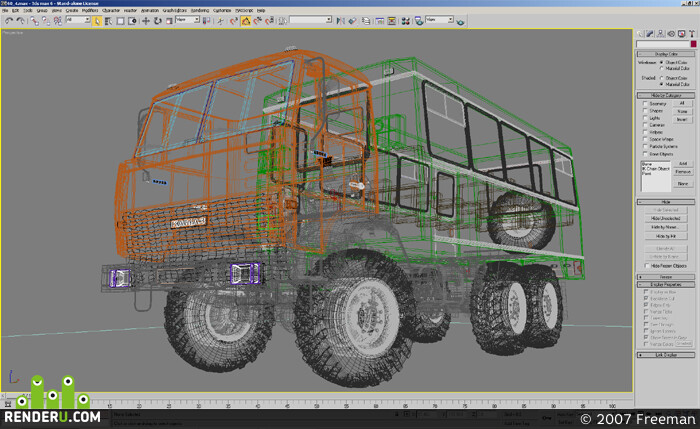This screenshot has height=429, width=700.
Task: Open the Material Editor spheres icon
Action: click(x=405, y=21)
